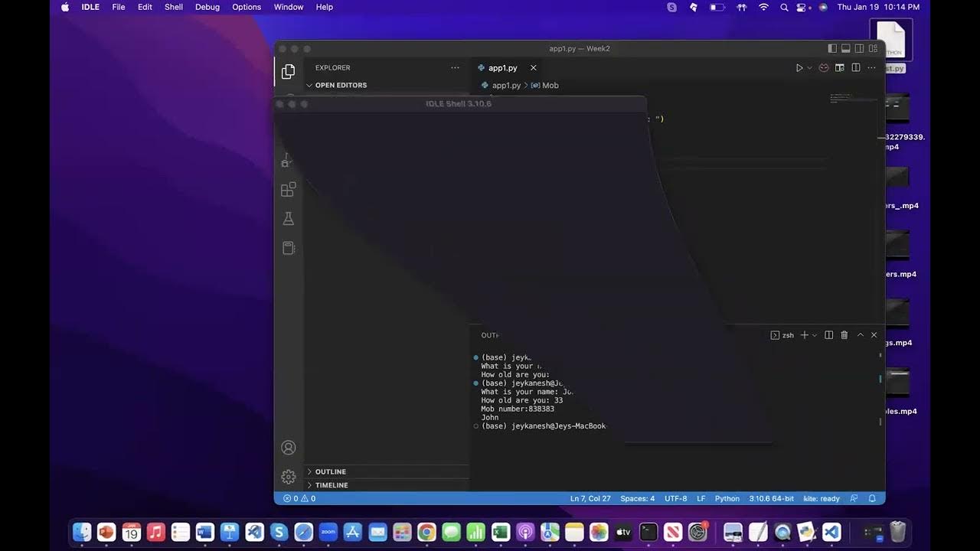Open the Explorer view in VS Code
The width and height of the screenshot is (980, 551).
[288, 71]
